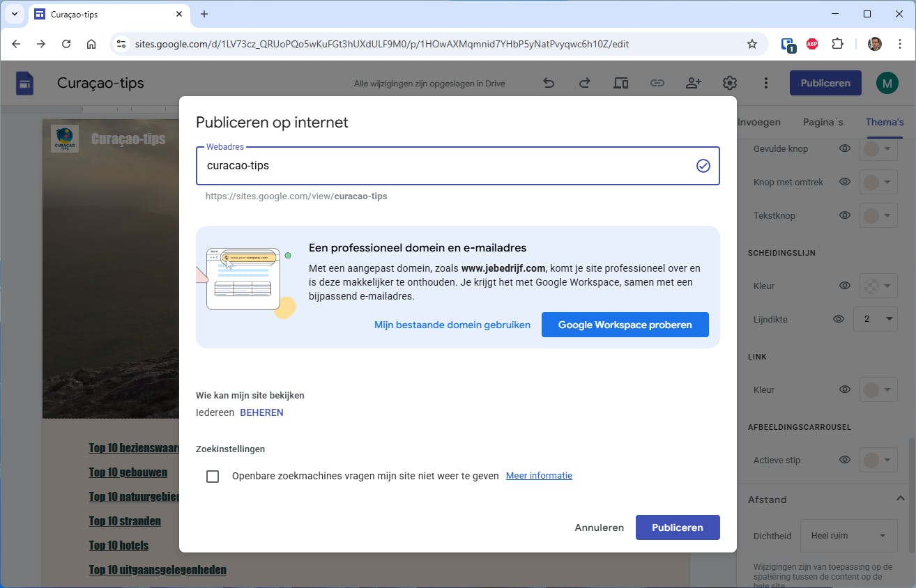Click the green M account avatar
This screenshot has width=916, height=588.
887,83
